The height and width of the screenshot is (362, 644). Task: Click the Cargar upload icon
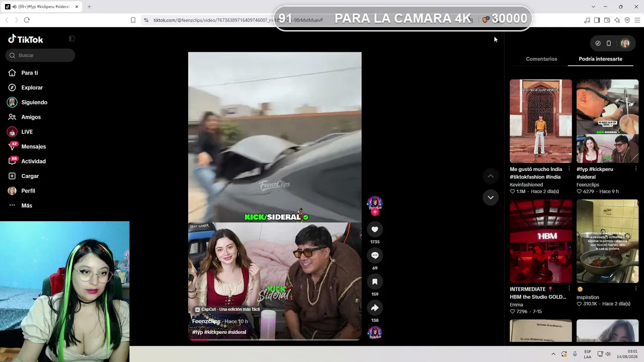[x=12, y=176]
